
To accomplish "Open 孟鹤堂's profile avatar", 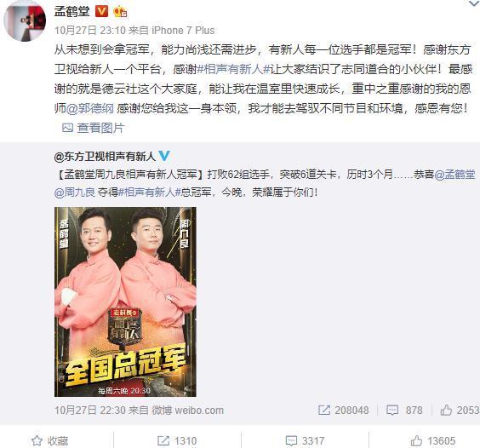I will pyautogui.click(x=25, y=20).
